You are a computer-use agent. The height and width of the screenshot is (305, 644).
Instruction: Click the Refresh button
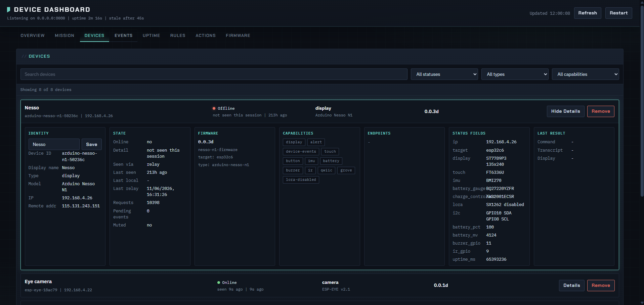[x=588, y=13]
